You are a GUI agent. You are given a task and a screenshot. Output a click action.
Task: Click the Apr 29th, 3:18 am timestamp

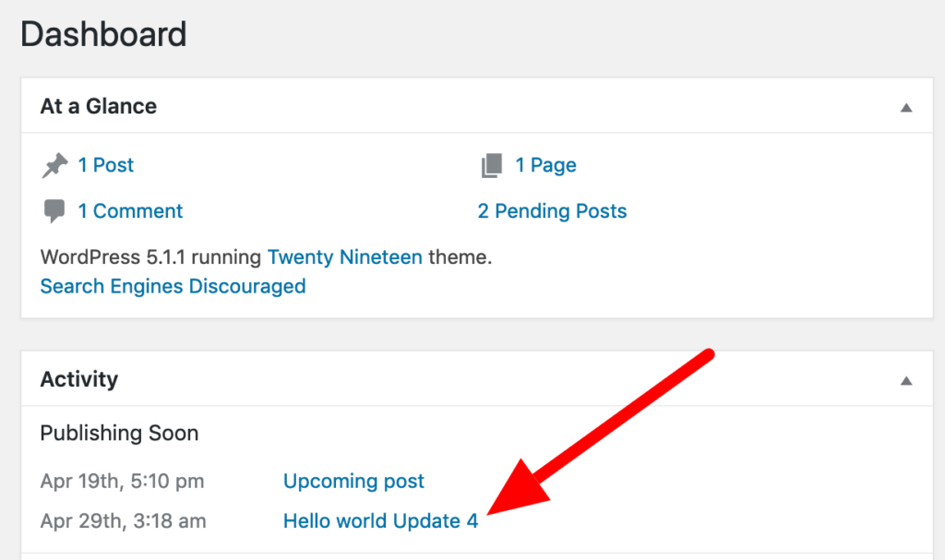point(123,521)
